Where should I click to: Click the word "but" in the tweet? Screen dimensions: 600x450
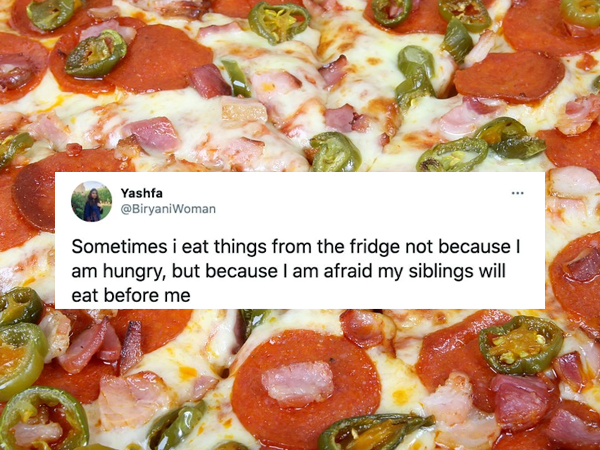[x=188, y=271]
